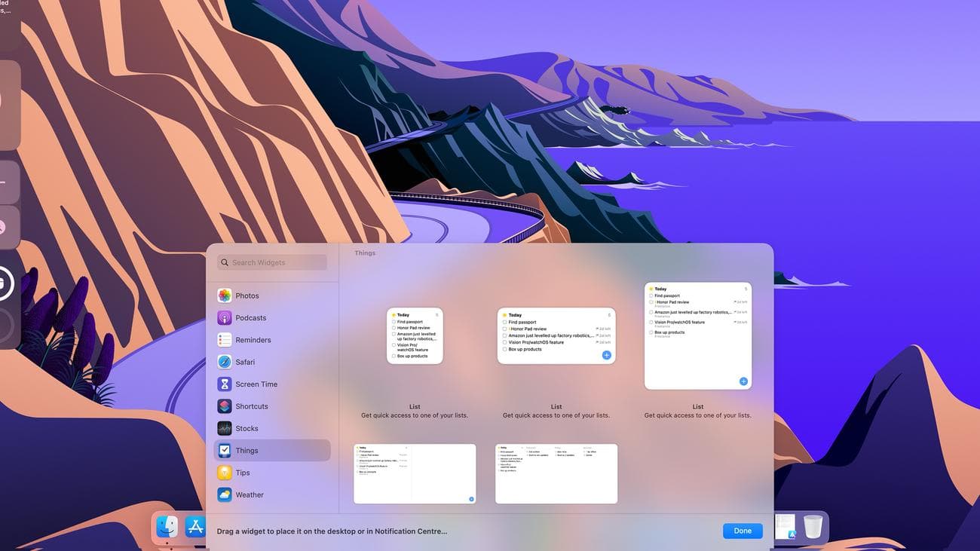Click the Finder icon in the Dock

167,527
